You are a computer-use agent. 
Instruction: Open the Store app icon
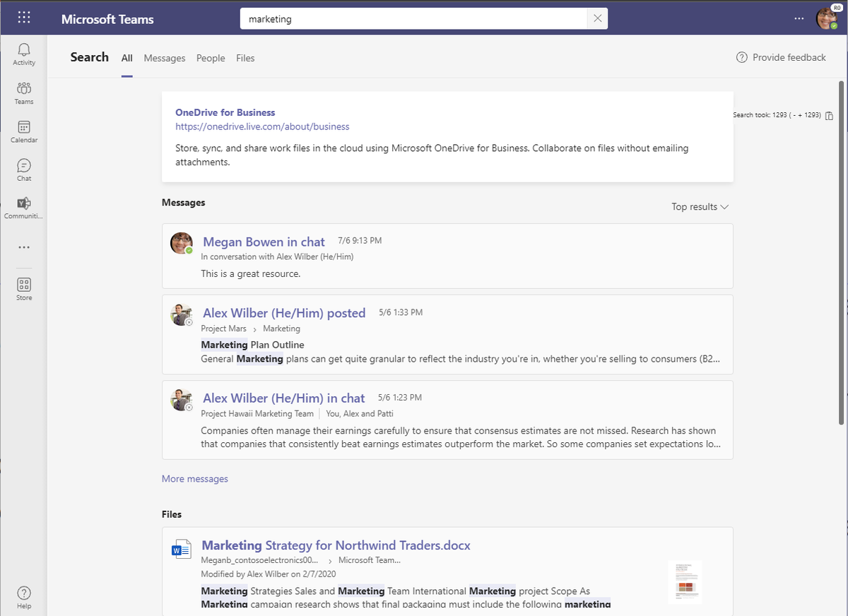[x=24, y=289]
